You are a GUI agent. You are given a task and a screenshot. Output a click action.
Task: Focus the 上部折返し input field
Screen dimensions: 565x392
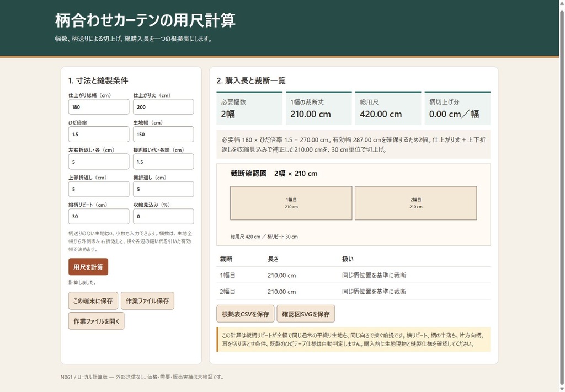(99, 189)
